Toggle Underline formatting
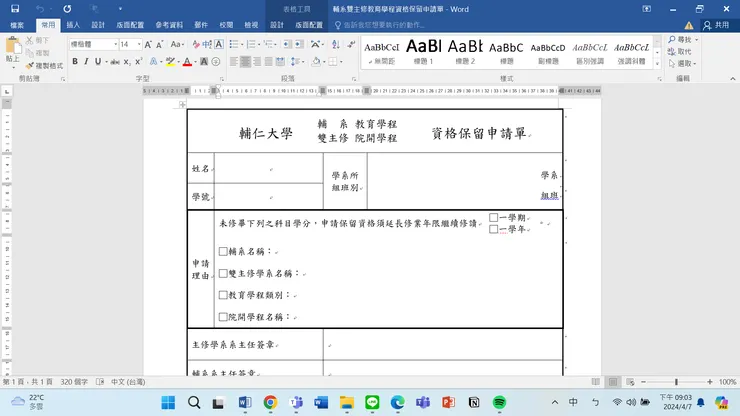The width and height of the screenshot is (740, 416). [x=98, y=61]
